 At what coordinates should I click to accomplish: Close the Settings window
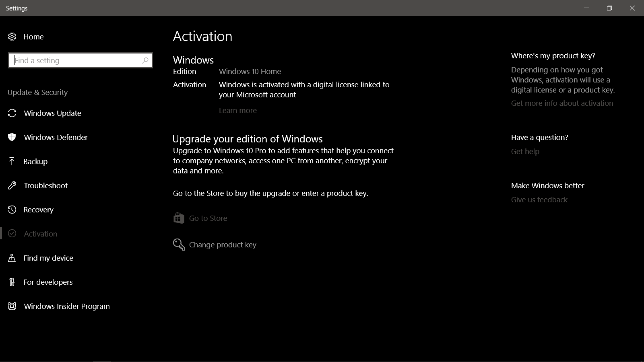coord(632,8)
